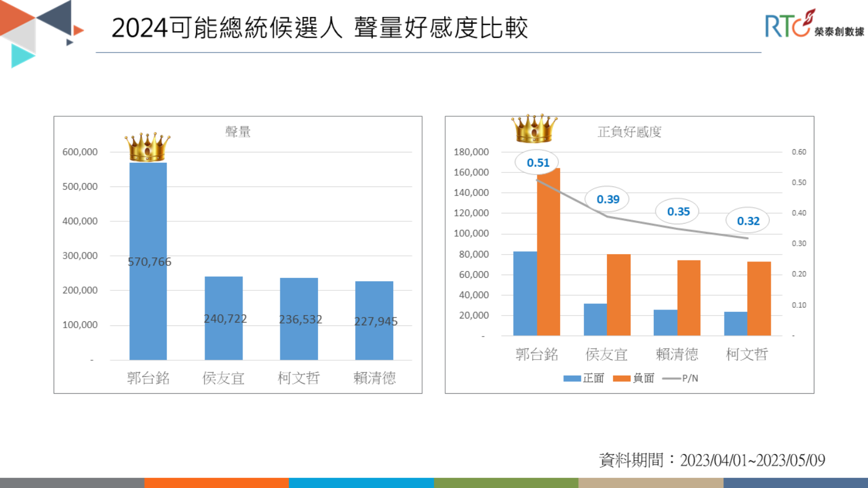The height and width of the screenshot is (488, 868).
Task: Select the 郭台銘 bar labeled 570,766
Action: tap(148, 261)
